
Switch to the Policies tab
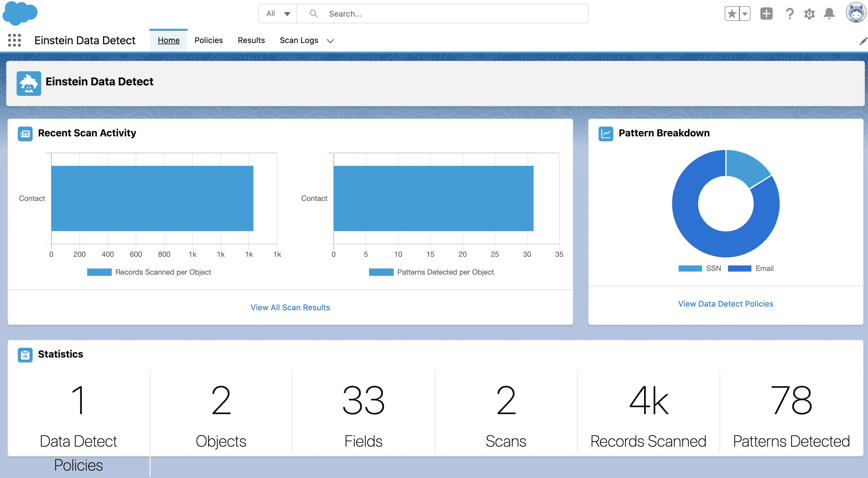[x=209, y=40]
